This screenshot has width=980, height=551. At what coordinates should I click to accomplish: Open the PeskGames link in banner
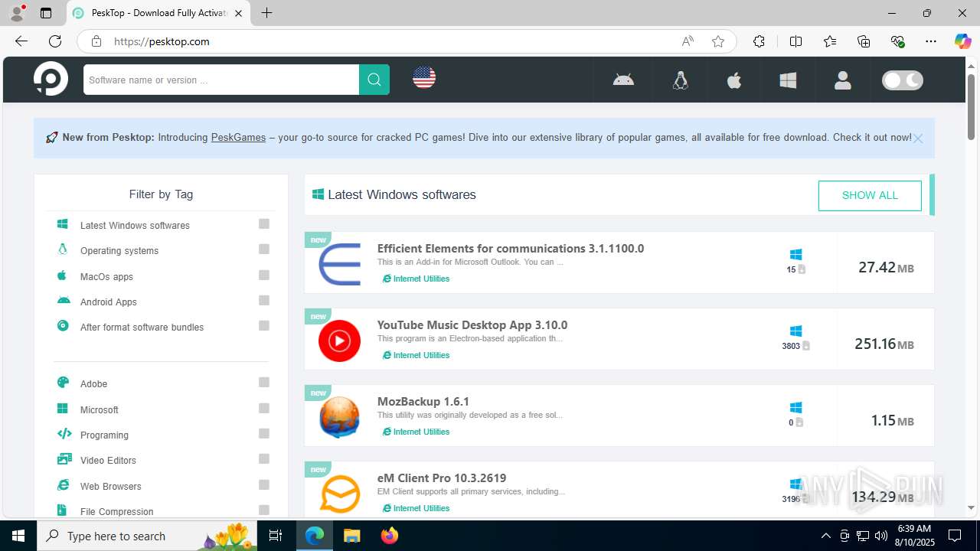(x=238, y=138)
